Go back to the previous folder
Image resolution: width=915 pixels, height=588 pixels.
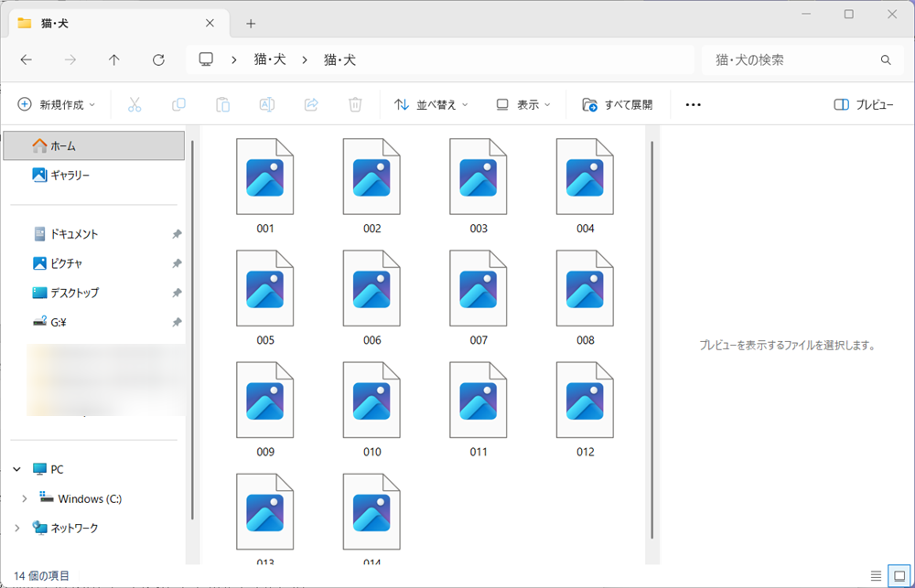(x=27, y=59)
